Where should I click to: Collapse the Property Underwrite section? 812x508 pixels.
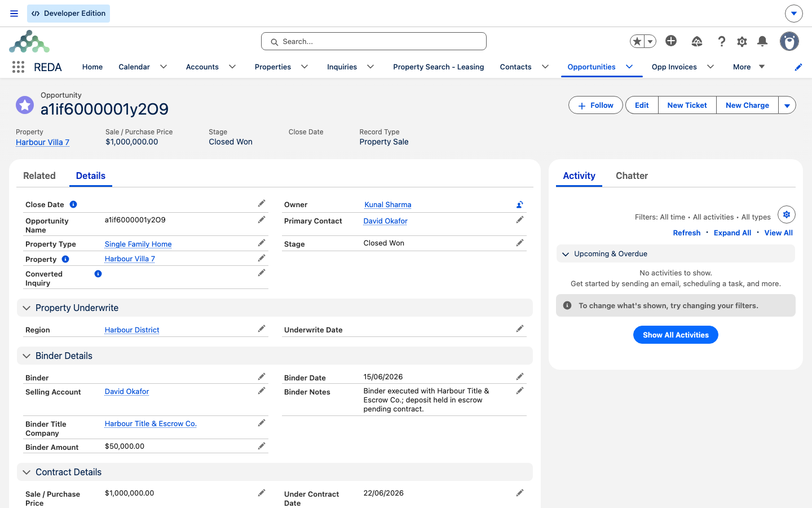tap(27, 308)
